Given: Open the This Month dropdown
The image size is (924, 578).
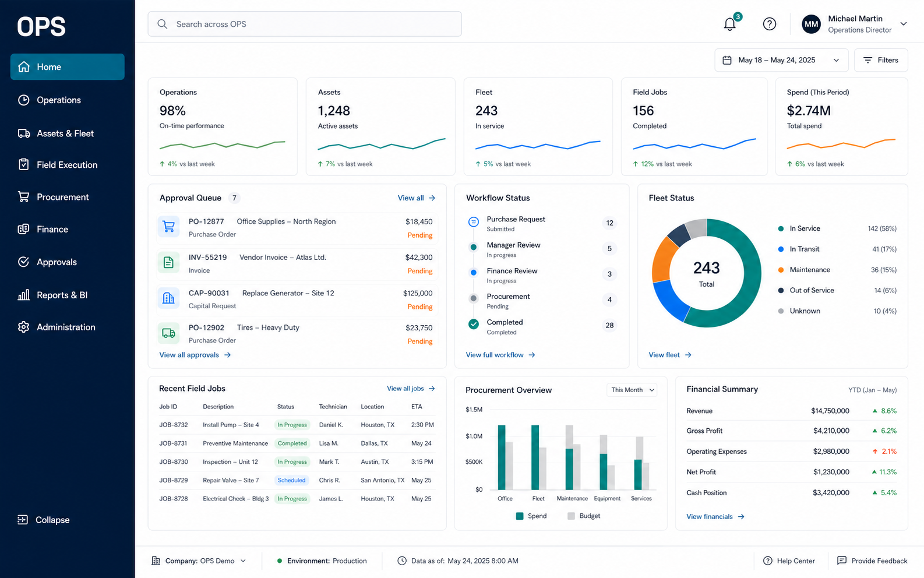Looking at the screenshot, I should pos(633,390).
